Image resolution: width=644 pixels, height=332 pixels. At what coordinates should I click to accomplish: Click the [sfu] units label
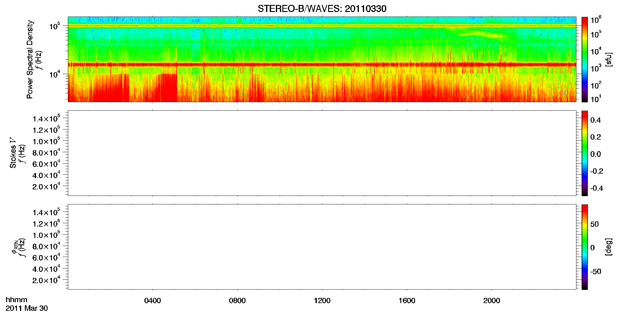(x=608, y=59)
